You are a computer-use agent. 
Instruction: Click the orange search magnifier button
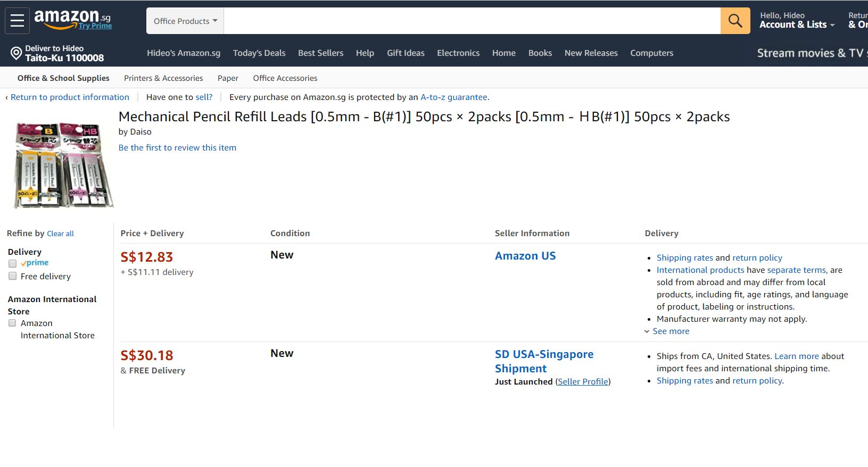click(x=735, y=21)
